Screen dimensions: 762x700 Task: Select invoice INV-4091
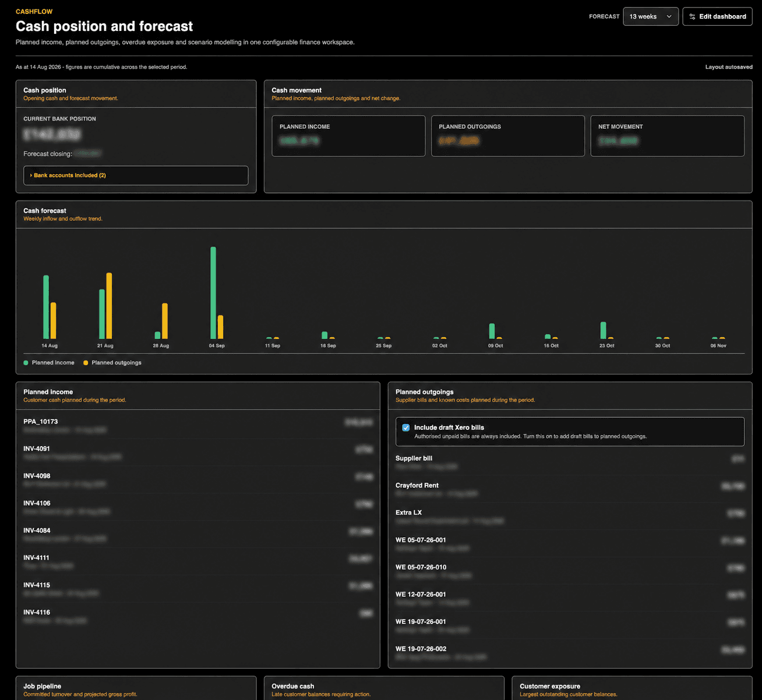[x=198, y=452]
